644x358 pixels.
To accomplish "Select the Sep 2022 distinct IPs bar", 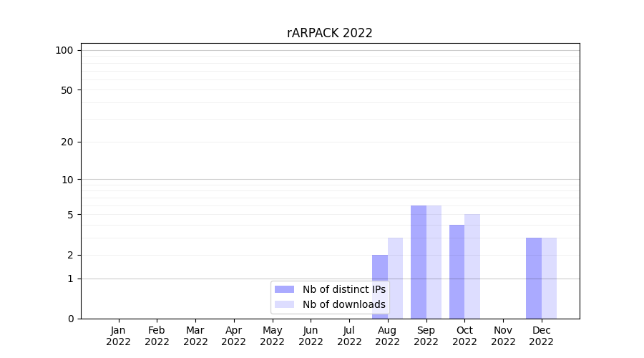I will pos(419,262).
